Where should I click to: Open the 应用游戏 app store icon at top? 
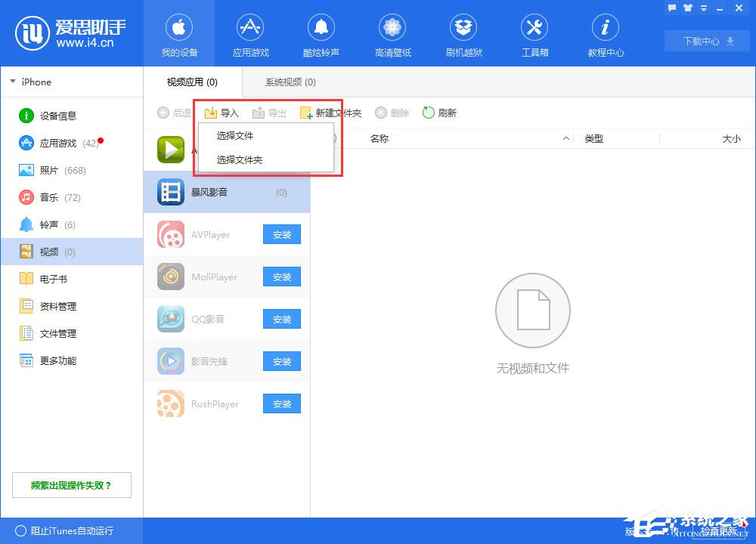pyautogui.click(x=249, y=34)
